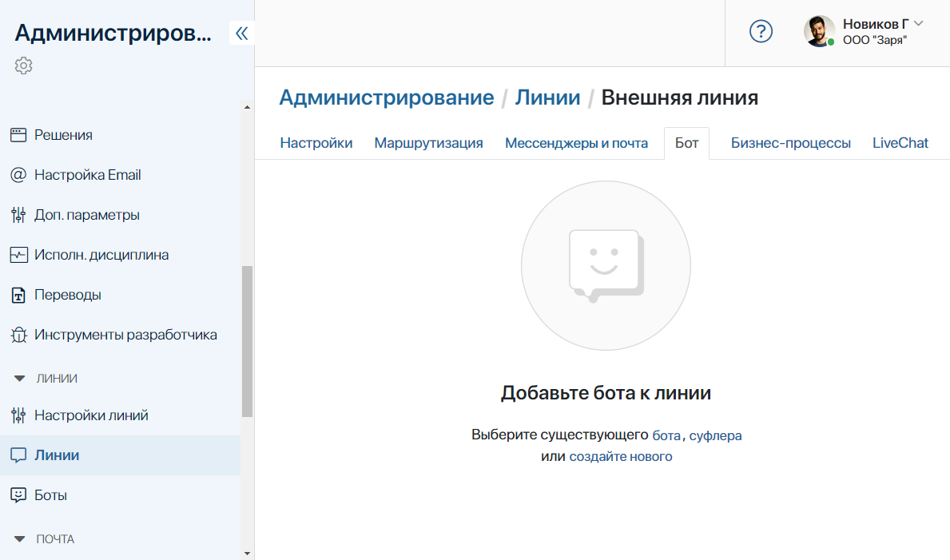Viewport: 950px width, 560px height.
Task: Click the Боты smiley chat icon
Action: (x=18, y=495)
